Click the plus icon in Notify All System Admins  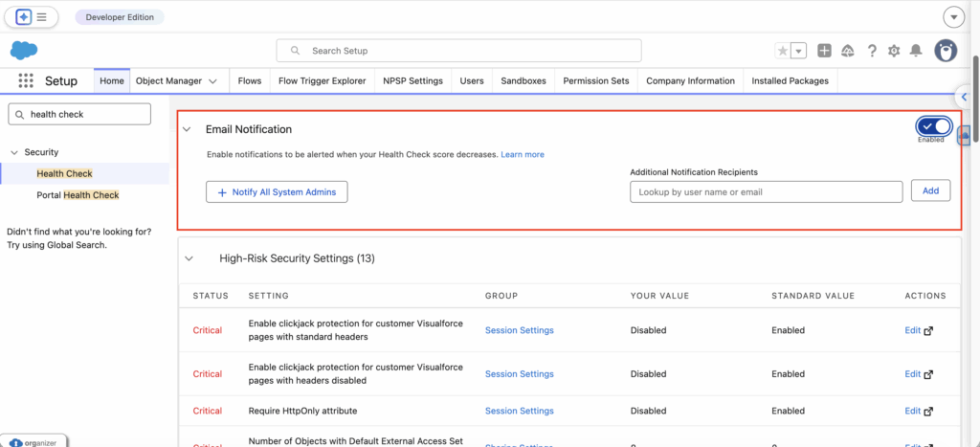point(221,192)
